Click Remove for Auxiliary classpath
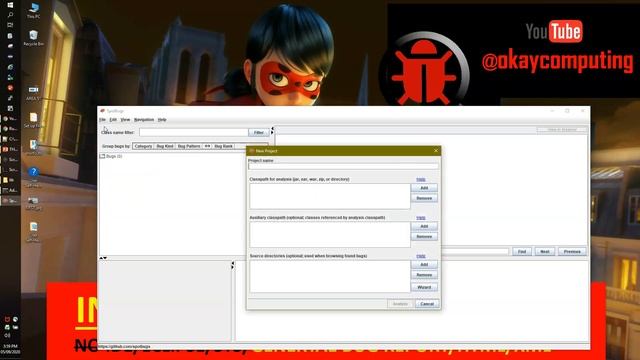Screen dimensions: 640x360 [424, 236]
